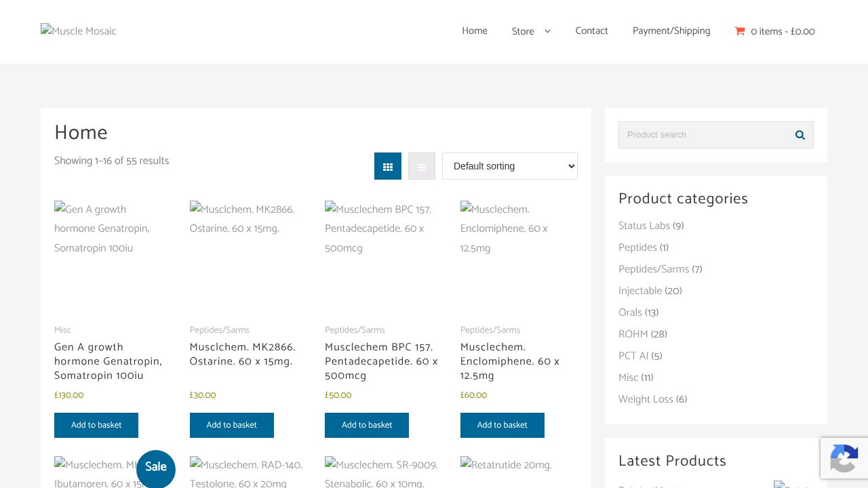This screenshot has height=488, width=868.
Task: Click the £60.00 price
Action: click(x=474, y=395)
